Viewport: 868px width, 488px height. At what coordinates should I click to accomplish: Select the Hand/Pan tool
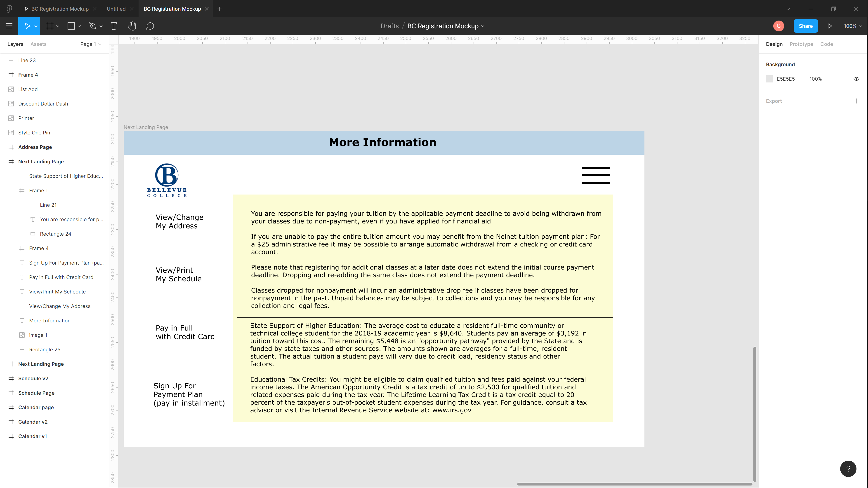tap(132, 26)
